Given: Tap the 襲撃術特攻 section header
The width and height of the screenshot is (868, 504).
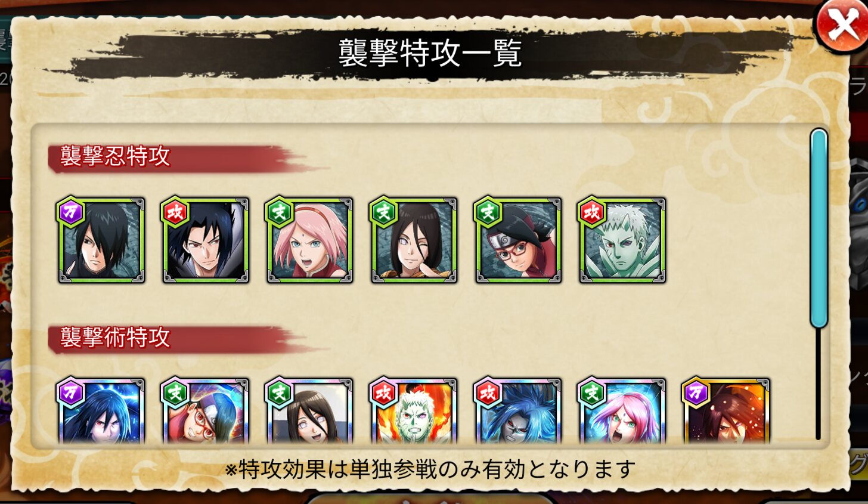Looking at the screenshot, I should pos(115,338).
